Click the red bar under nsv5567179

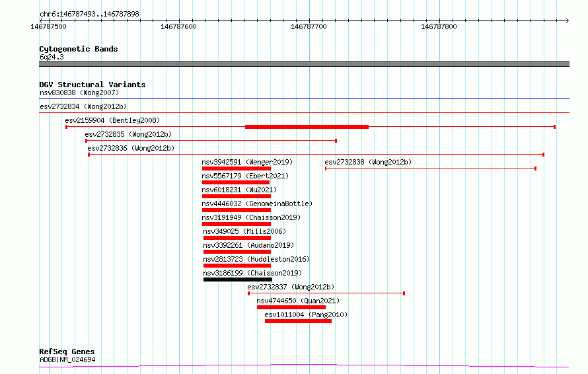236,182
